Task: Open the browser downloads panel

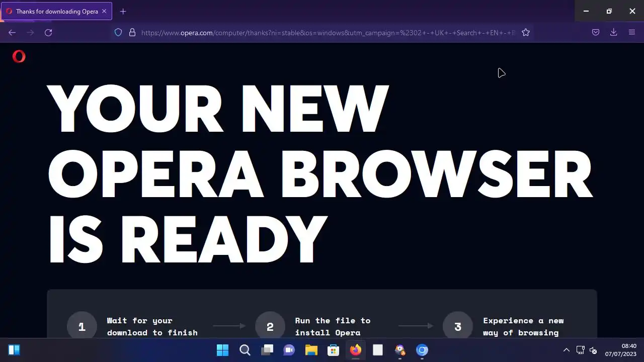Action: click(x=613, y=32)
